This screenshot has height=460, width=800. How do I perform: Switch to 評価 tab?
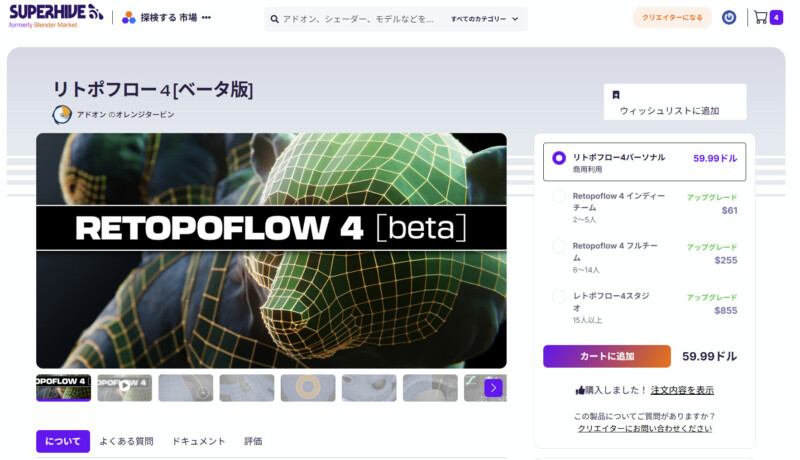tap(253, 441)
